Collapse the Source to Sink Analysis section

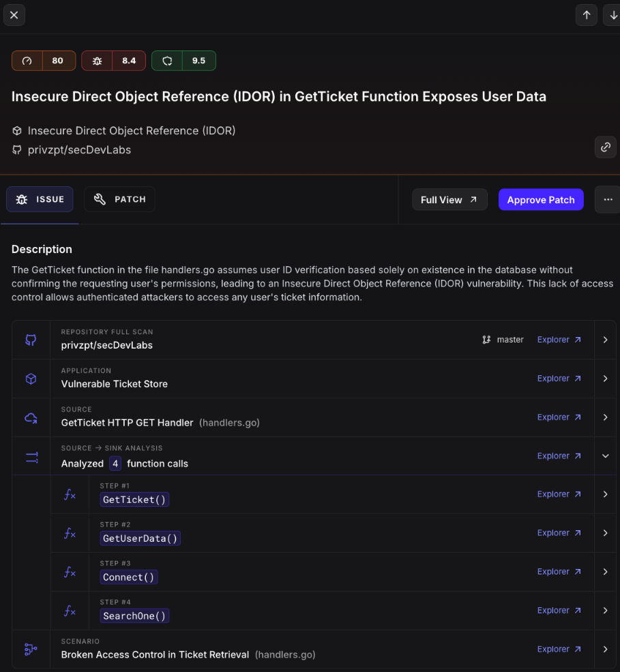[x=605, y=456]
